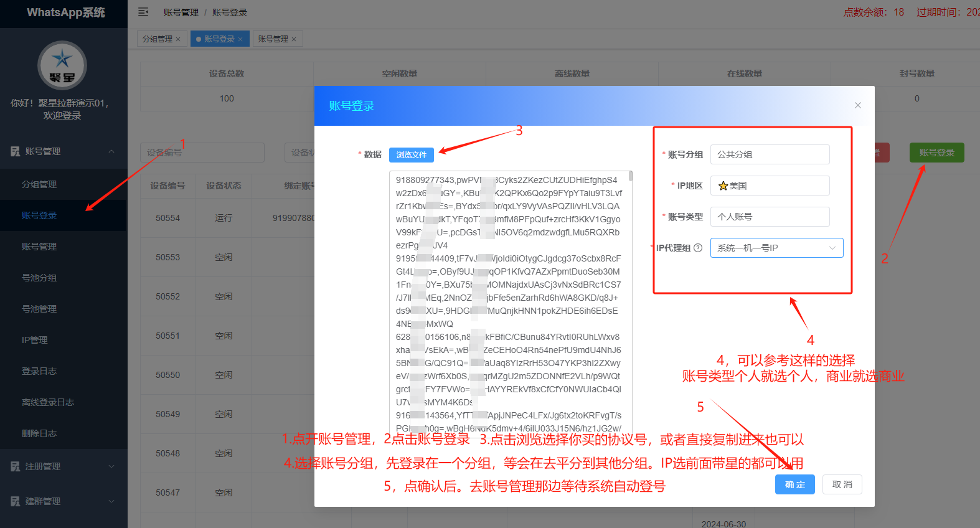The width and height of the screenshot is (980, 528).
Task: Click the 聚星 avatar logo
Action: point(62,65)
